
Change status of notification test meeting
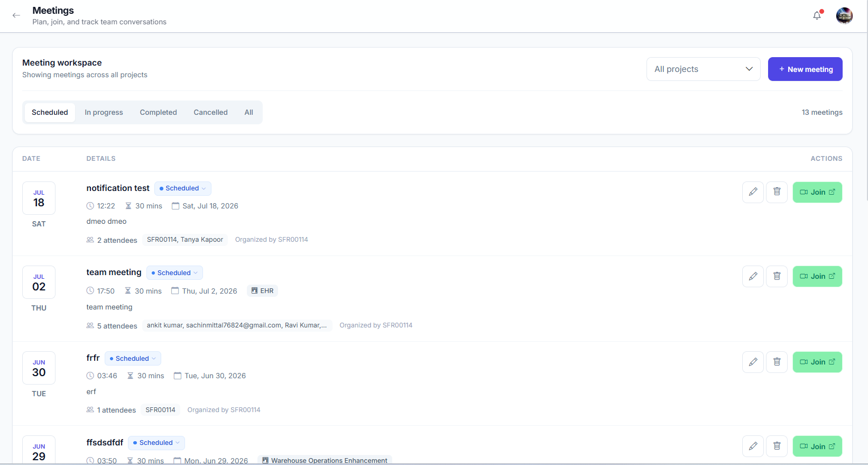pos(183,188)
